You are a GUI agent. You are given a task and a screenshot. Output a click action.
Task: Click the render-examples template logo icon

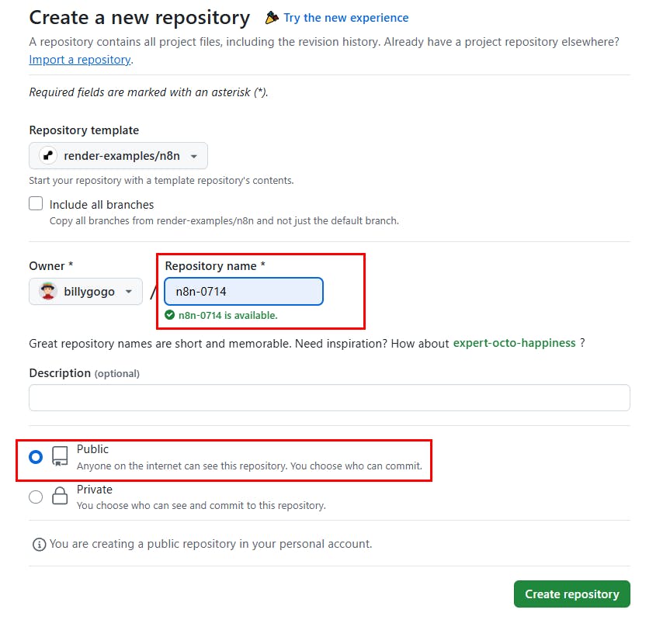pyautogui.click(x=48, y=156)
